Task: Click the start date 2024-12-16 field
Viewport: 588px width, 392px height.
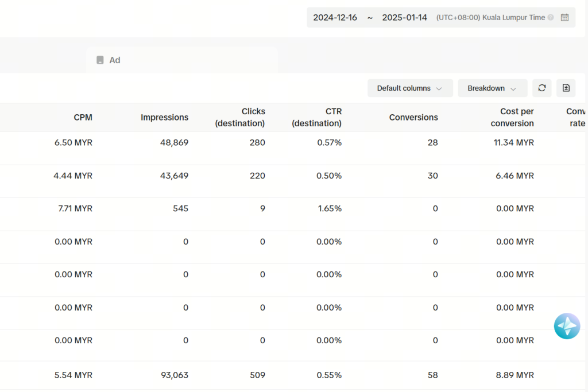Action: pyautogui.click(x=335, y=17)
